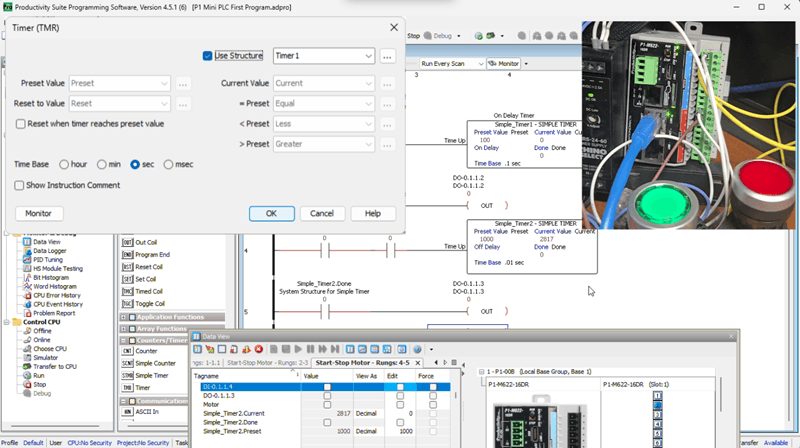Go Offline under Control CPU
The width and height of the screenshot is (800, 448).
pyautogui.click(x=42, y=331)
